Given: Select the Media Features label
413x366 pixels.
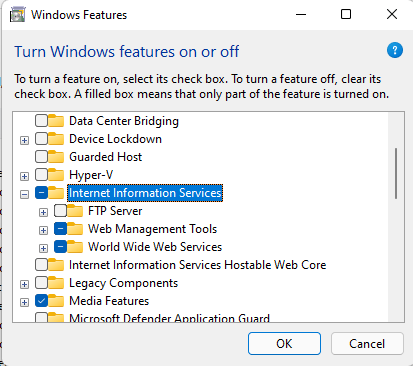Looking at the screenshot, I should (109, 301).
